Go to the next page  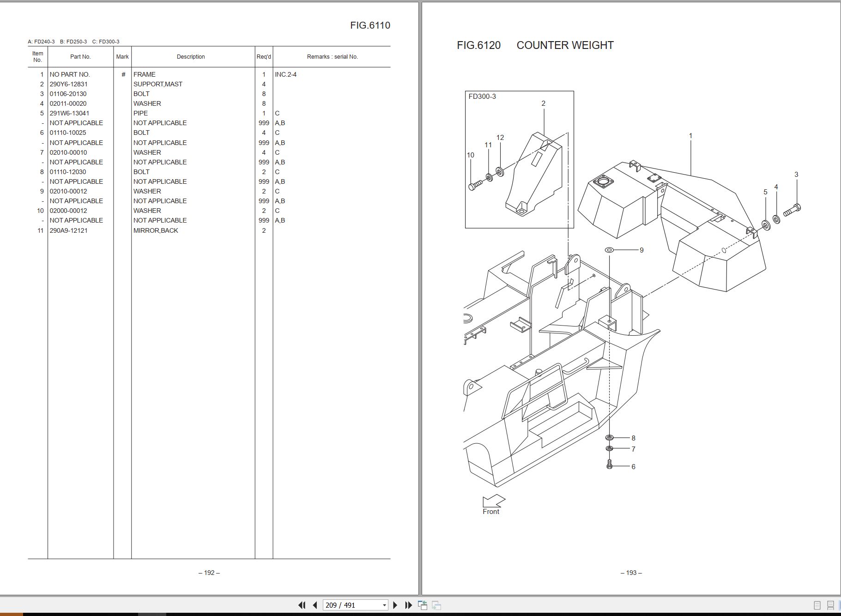[395, 605]
